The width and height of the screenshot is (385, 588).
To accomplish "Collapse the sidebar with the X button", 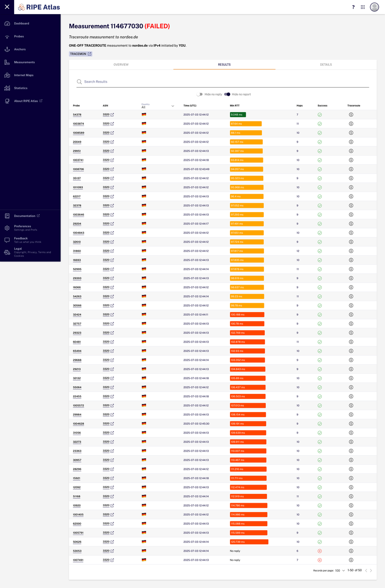I will coord(7,7).
